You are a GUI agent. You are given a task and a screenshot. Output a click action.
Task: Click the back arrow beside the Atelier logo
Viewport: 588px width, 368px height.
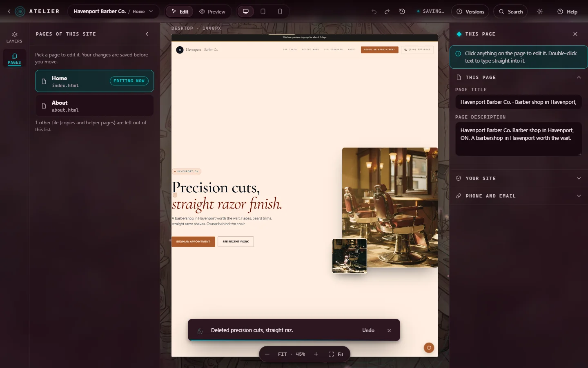point(9,11)
